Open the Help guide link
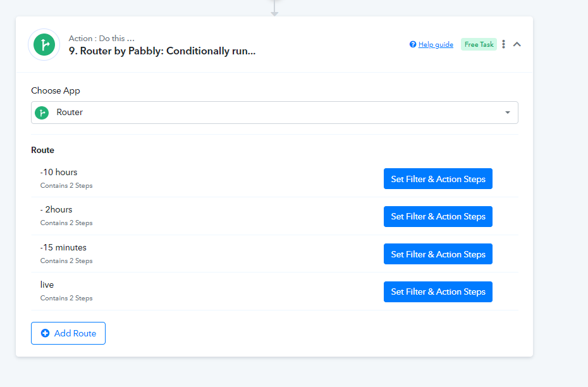 click(x=436, y=44)
